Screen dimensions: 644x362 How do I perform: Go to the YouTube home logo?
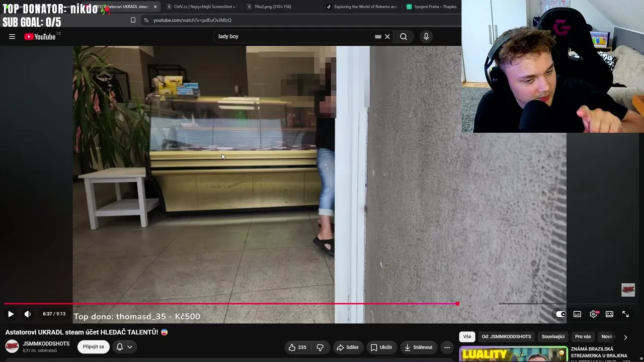coord(40,36)
